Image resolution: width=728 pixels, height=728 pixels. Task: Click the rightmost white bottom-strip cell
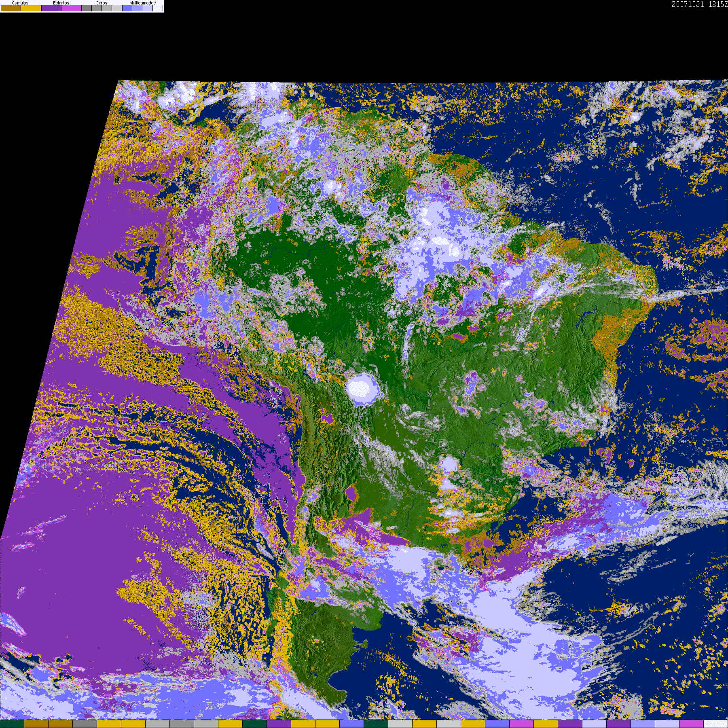point(715,724)
